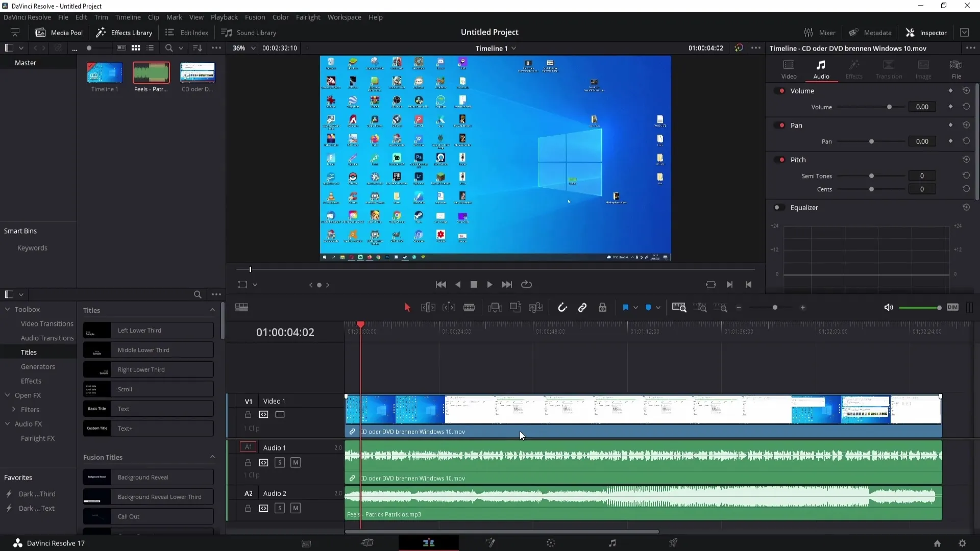Viewport: 980px width, 551px height.
Task: Click the Effects Library button in toolbar
Action: (x=125, y=32)
